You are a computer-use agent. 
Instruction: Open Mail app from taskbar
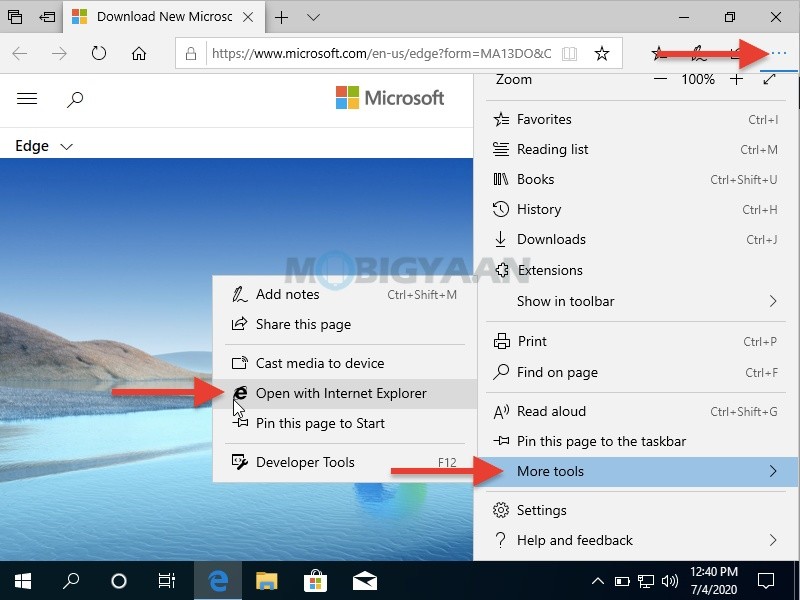click(364, 581)
